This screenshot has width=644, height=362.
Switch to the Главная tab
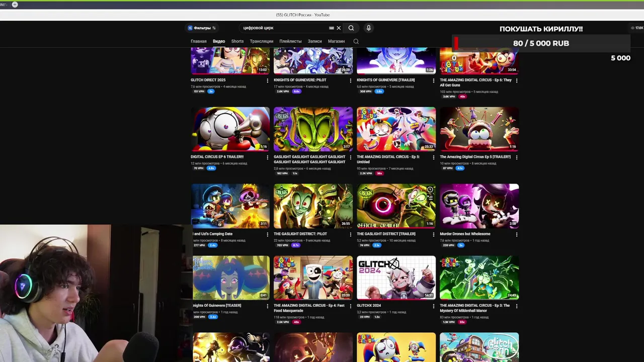tap(199, 41)
